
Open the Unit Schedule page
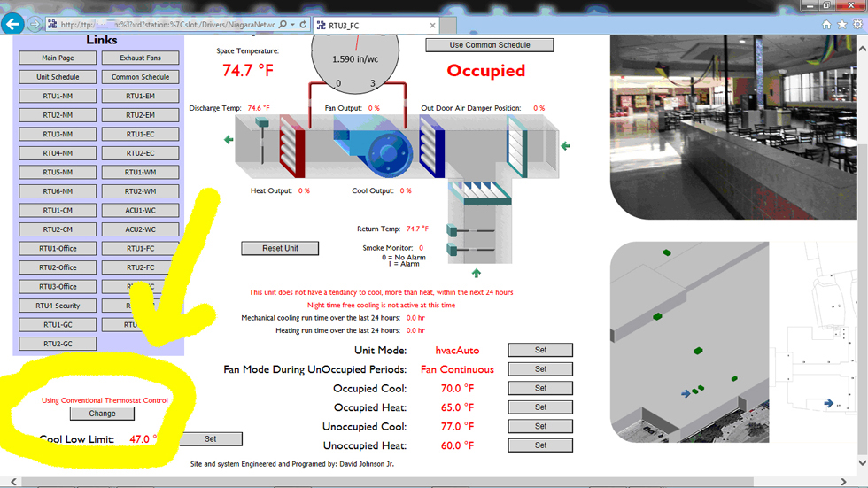point(58,77)
